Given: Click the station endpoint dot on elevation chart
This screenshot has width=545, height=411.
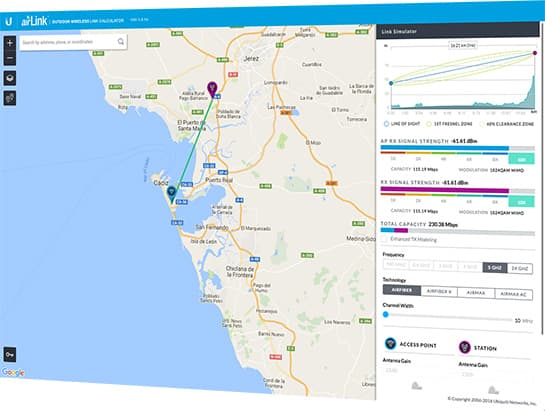Looking at the screenshot, I should pos(535,53).
